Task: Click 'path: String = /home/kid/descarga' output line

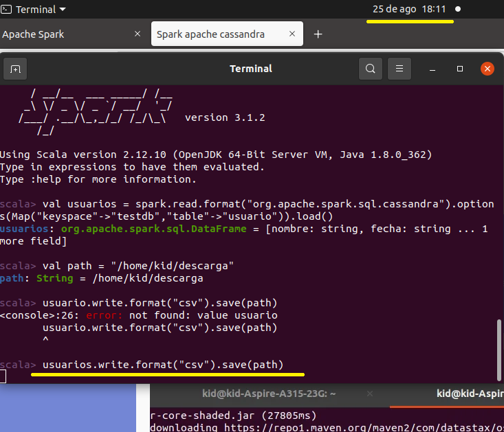Action: [x=102, y=278]
